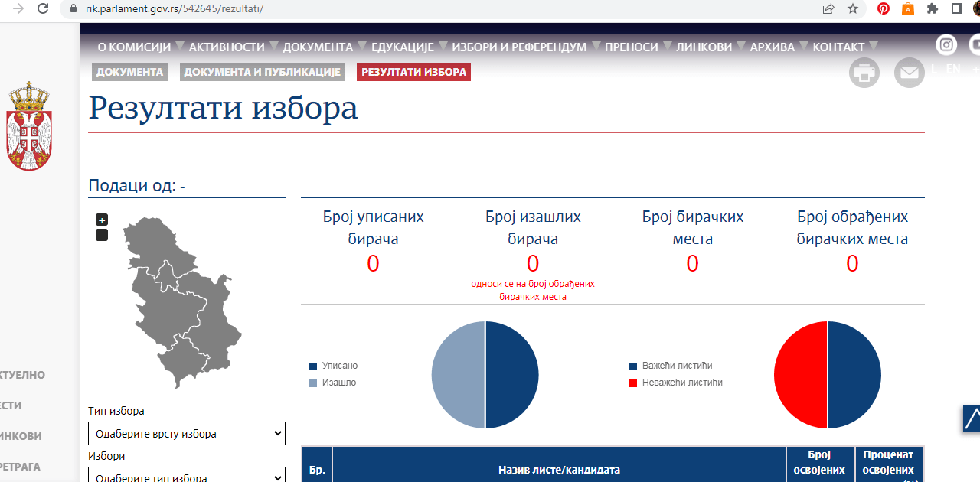980x482 pixels.
Task: Expand the О комисији menu
Action: pyautogui.click(x=134, y=47)
